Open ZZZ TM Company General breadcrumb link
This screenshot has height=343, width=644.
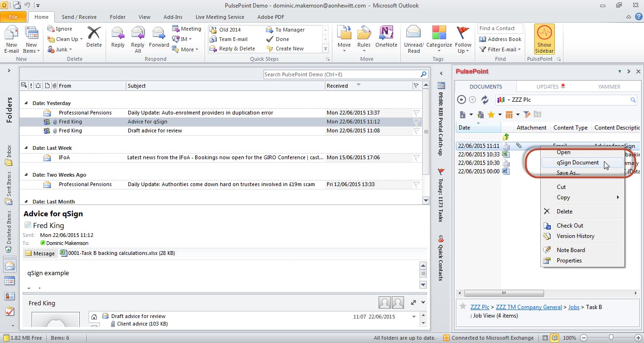click(x=529, y=307)
